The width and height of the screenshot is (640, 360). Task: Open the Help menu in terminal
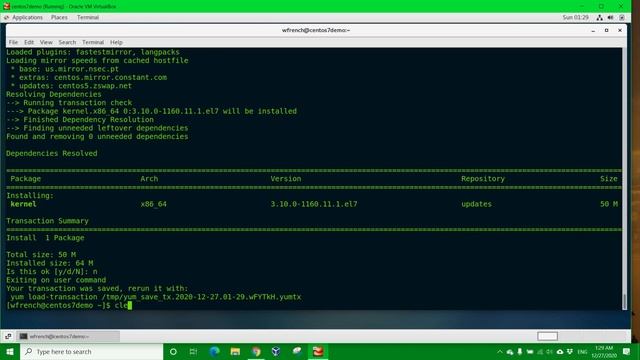click(x=116, y=42)
